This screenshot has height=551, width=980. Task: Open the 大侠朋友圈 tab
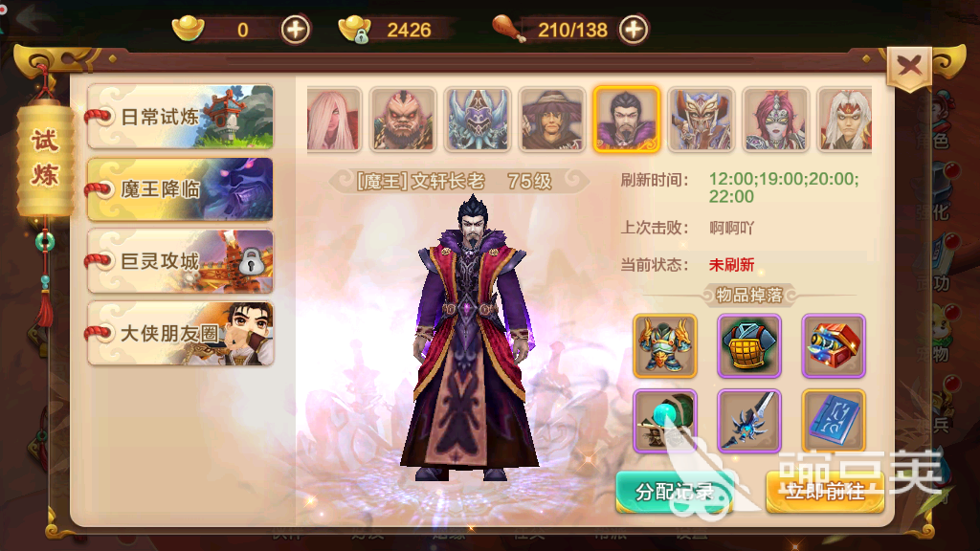(181, 334)
